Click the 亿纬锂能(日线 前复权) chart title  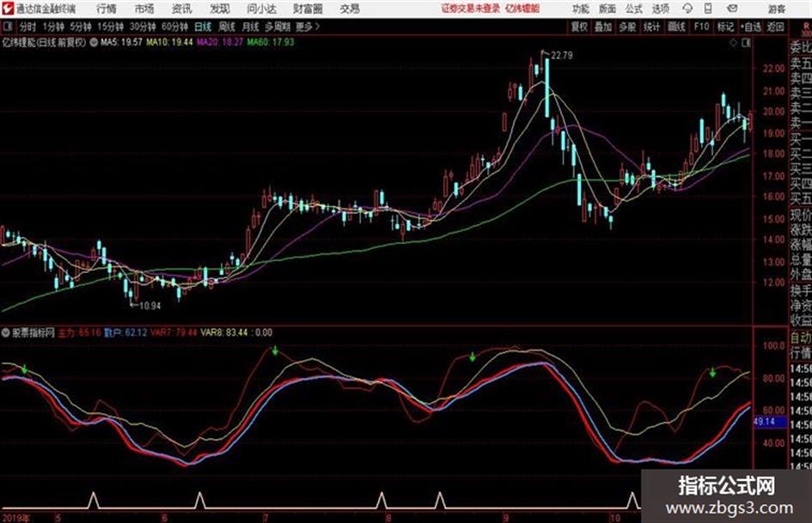point(44,42)
